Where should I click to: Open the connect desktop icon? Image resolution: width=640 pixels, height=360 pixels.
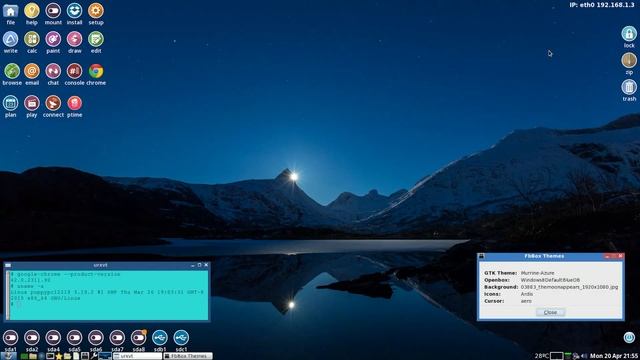point(53,103)
